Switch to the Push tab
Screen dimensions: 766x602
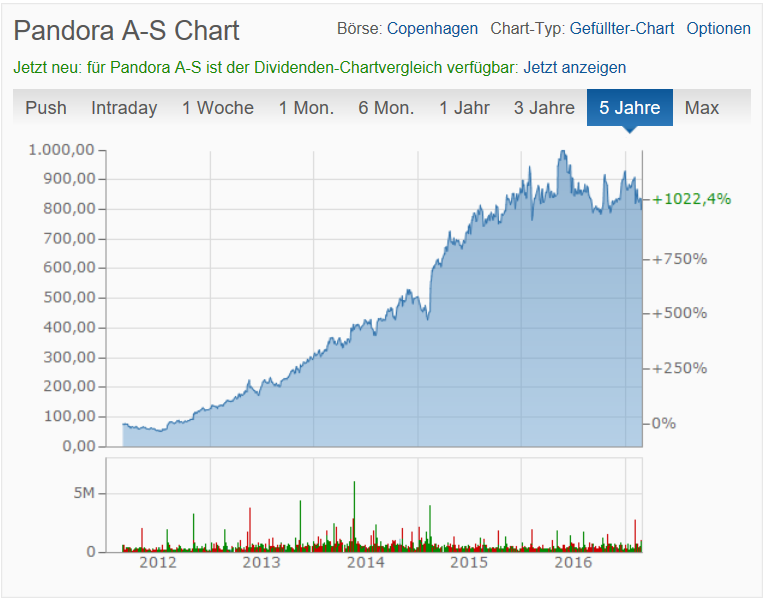tap(46, 108)
